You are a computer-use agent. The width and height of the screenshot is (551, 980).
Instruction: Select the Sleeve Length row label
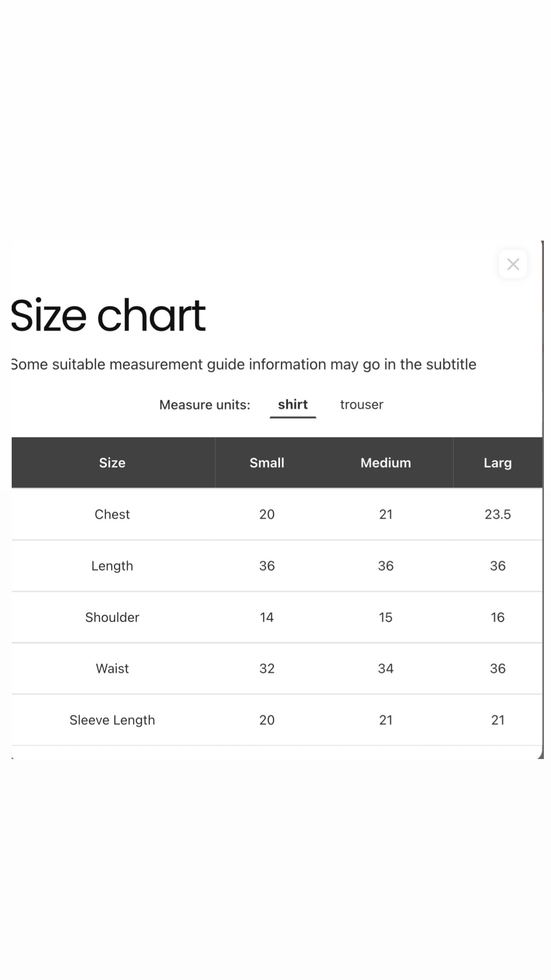pos(112,720)
